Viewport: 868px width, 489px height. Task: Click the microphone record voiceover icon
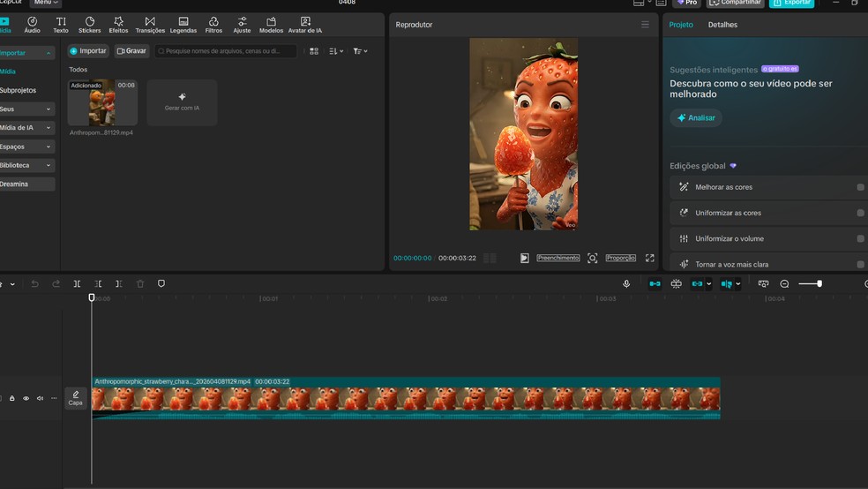[x=626, y=284]
